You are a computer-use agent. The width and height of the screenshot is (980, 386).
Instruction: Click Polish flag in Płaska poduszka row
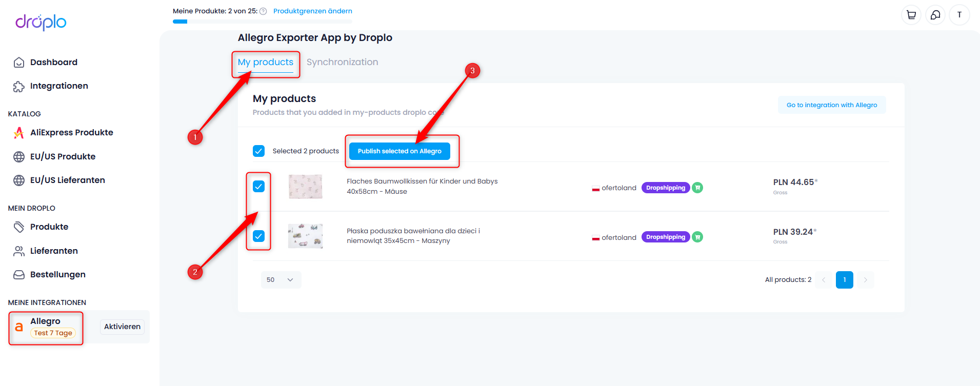pos(596,238)
